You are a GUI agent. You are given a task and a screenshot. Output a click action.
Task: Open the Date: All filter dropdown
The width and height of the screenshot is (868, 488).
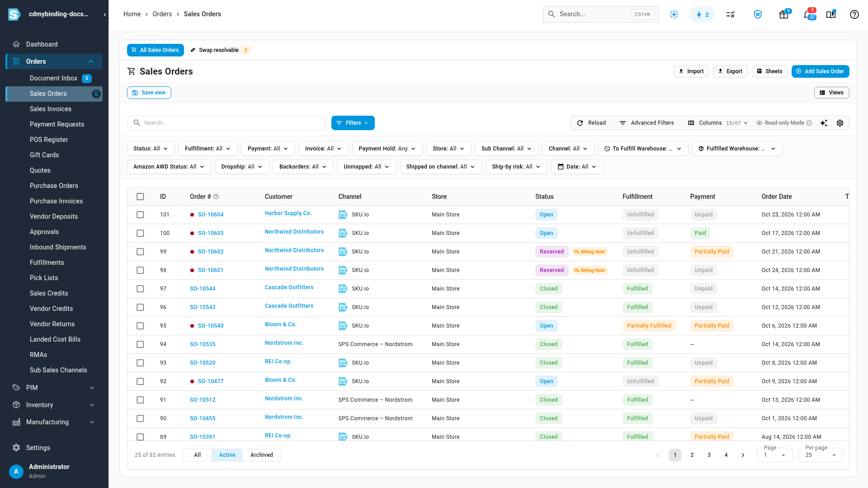tap(577, 167)
